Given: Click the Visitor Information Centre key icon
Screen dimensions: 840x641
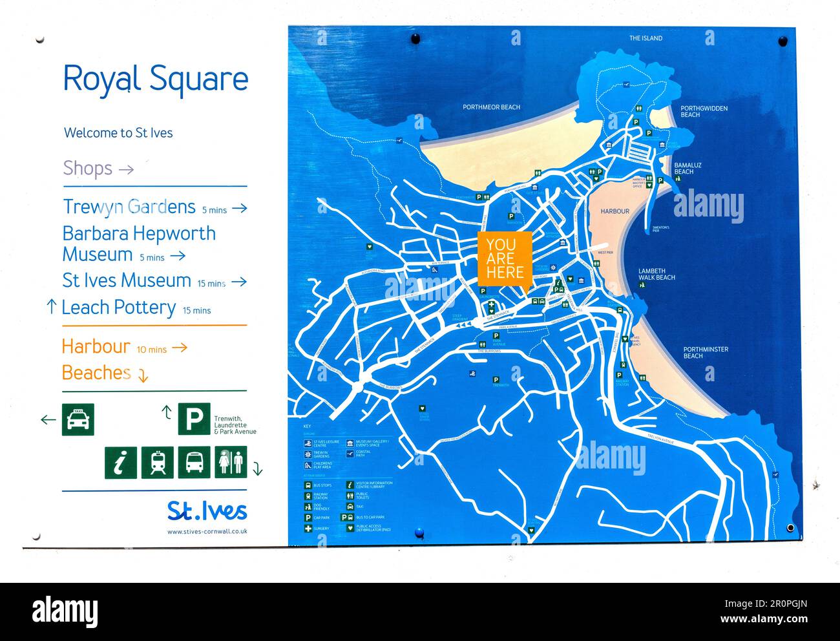Looking at the screenshot, I should pos(350,485).
